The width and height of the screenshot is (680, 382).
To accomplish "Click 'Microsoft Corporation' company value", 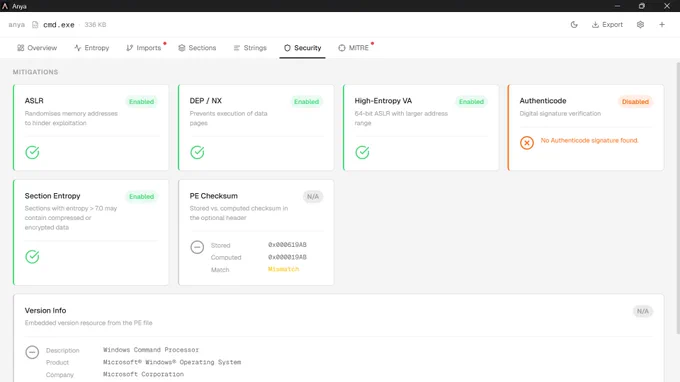I will tap(143, 374).
